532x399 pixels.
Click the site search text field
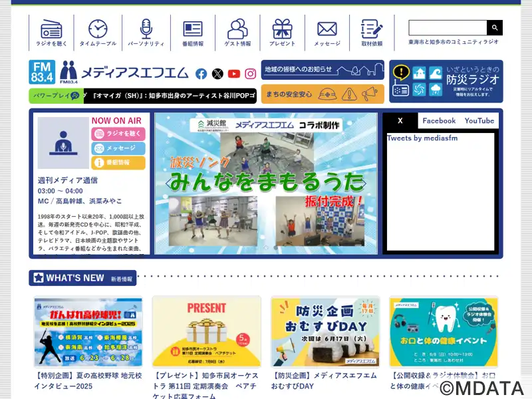point(448,27)
